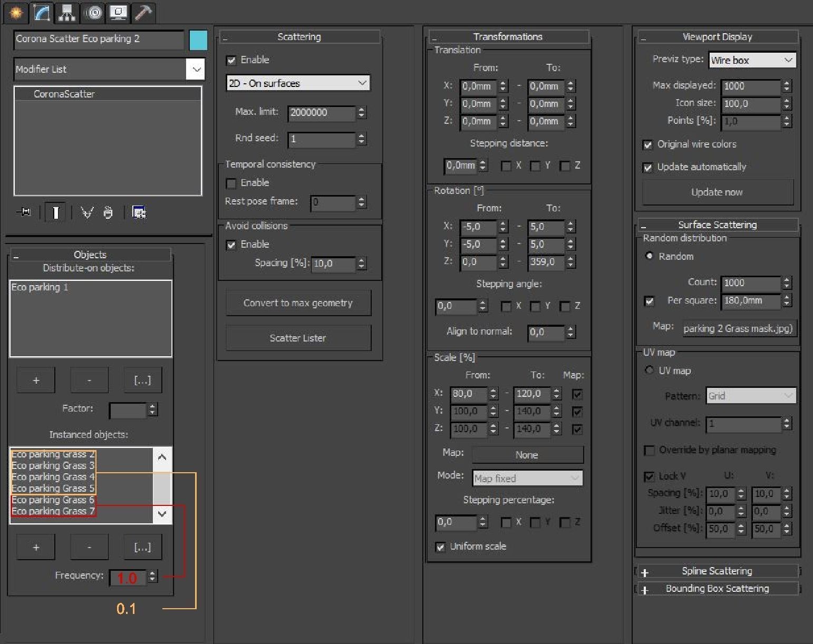Toggle Update automatically checkbox

[648, 168]
